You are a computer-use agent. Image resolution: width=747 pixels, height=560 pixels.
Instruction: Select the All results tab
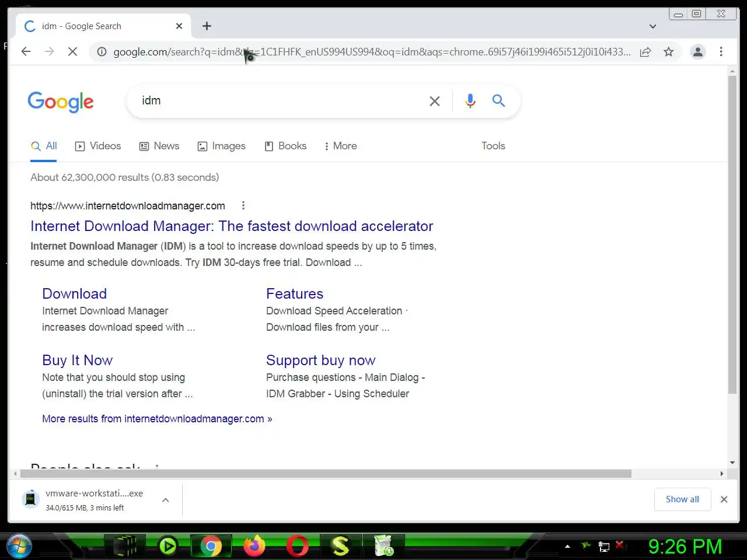click(44, 146)
